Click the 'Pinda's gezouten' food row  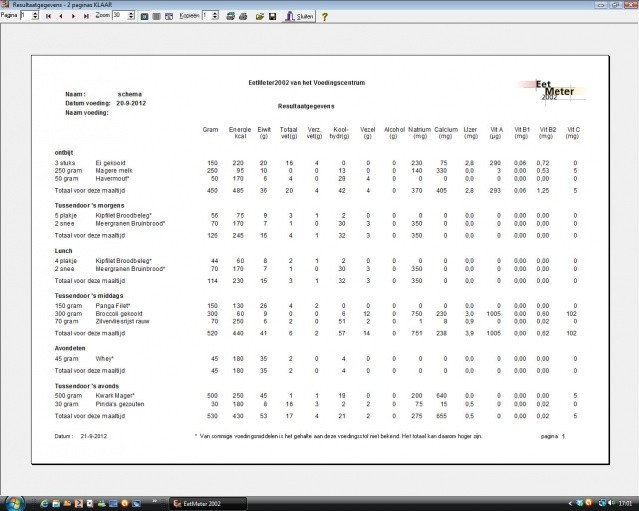coord(316,404)
